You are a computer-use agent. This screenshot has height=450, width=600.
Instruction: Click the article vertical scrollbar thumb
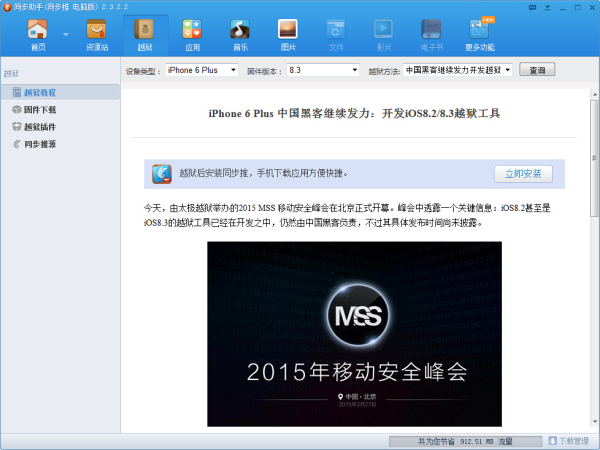click(x=594, y=158)
